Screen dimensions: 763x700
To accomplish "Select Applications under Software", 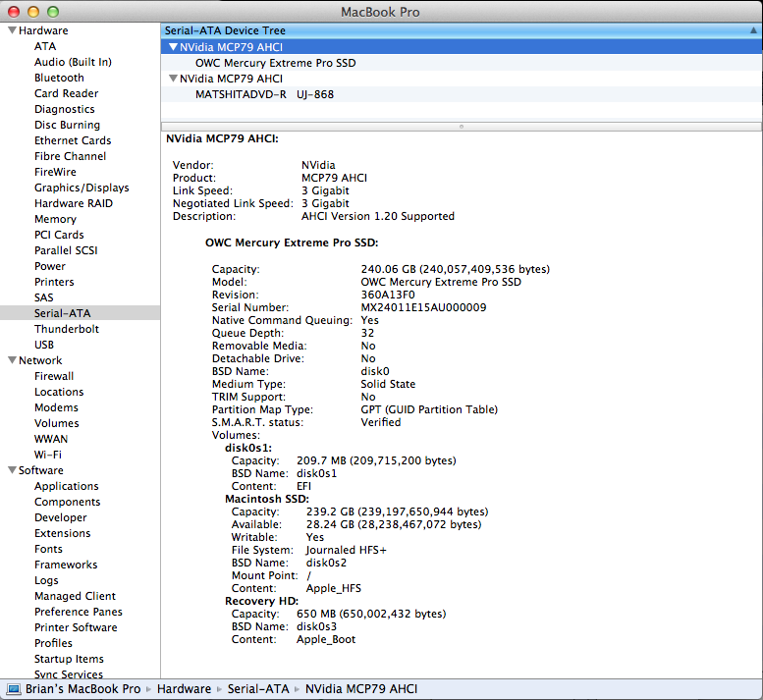I will [66, 486].
